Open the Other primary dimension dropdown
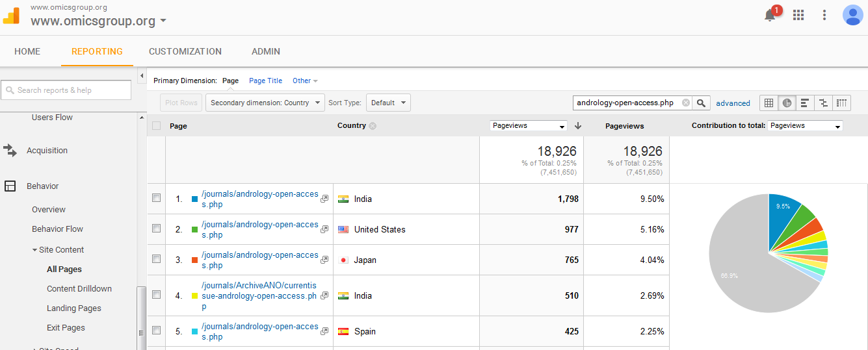Viewport: 868px width, 350px height. coord(305,81)
